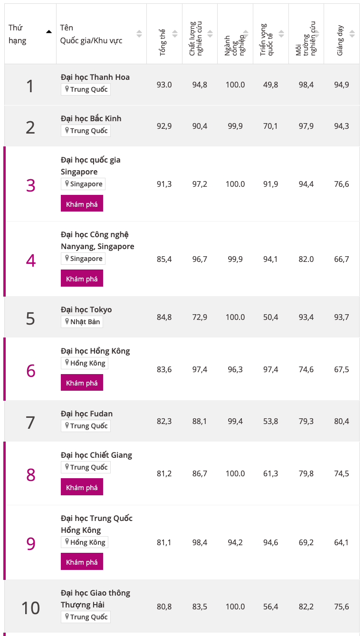The width and height of the screenshot is (364, 636).
Task: Open Đại học Bắc Kinh link
Action: pyautogui.click(x=91, y=118)
